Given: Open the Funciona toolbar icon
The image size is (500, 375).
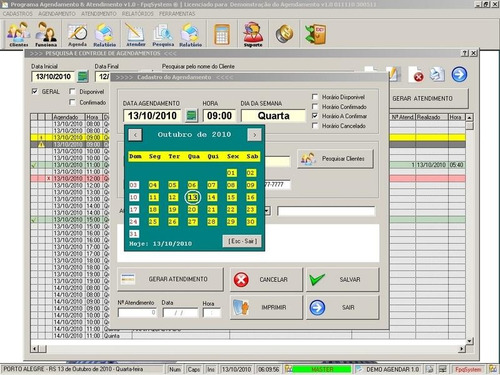Looking at the screenshot, I should (46, 34).
